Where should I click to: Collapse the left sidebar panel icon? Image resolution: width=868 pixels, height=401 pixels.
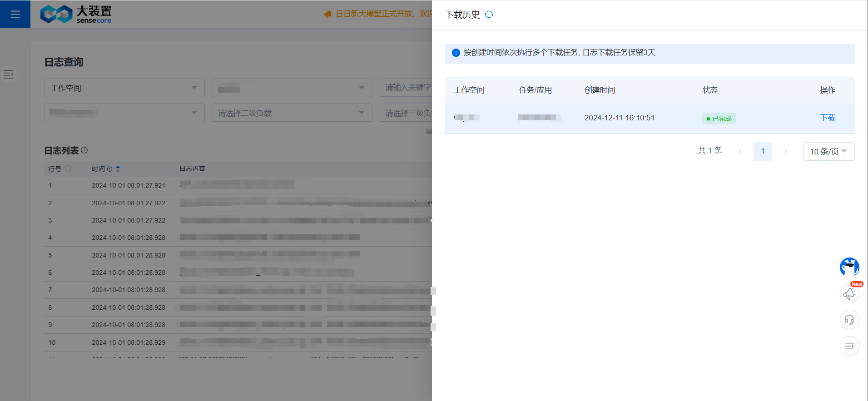tap(9, 74)
